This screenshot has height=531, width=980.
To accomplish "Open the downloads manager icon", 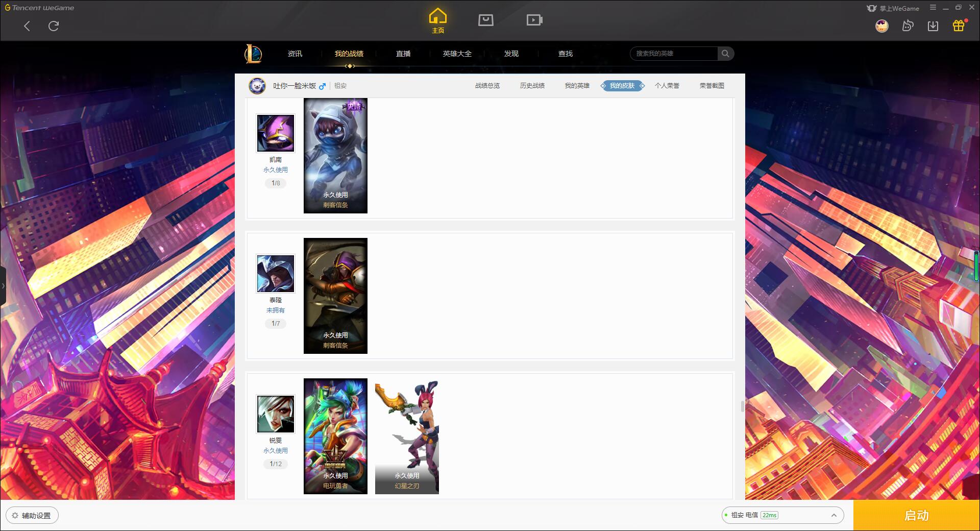I will point(933,26).
